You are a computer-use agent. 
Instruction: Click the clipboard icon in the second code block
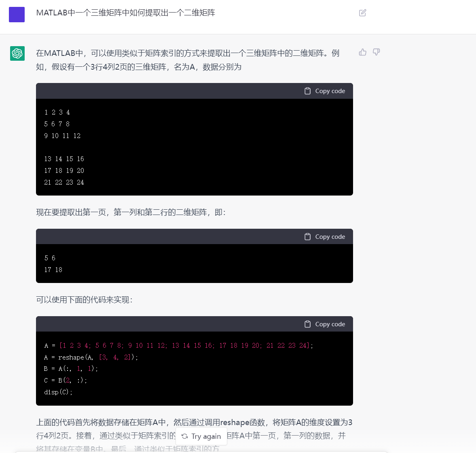click(307, 236)
